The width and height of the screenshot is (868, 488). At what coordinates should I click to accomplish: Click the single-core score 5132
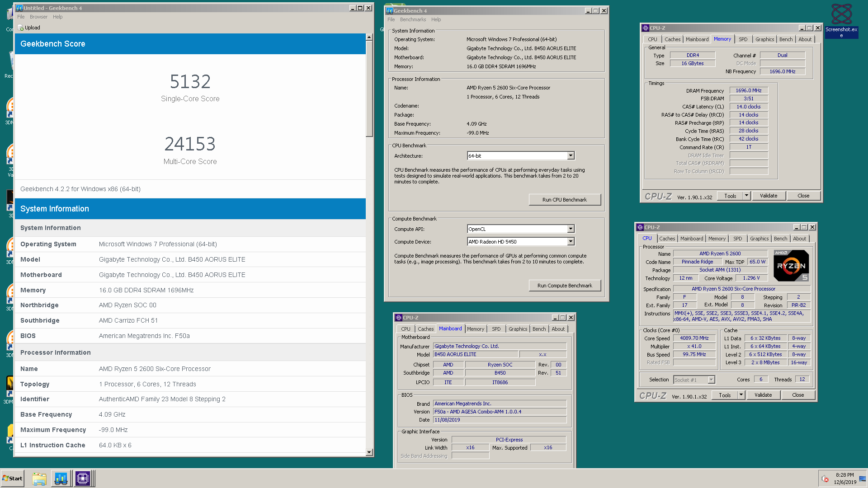coord(190,82)
